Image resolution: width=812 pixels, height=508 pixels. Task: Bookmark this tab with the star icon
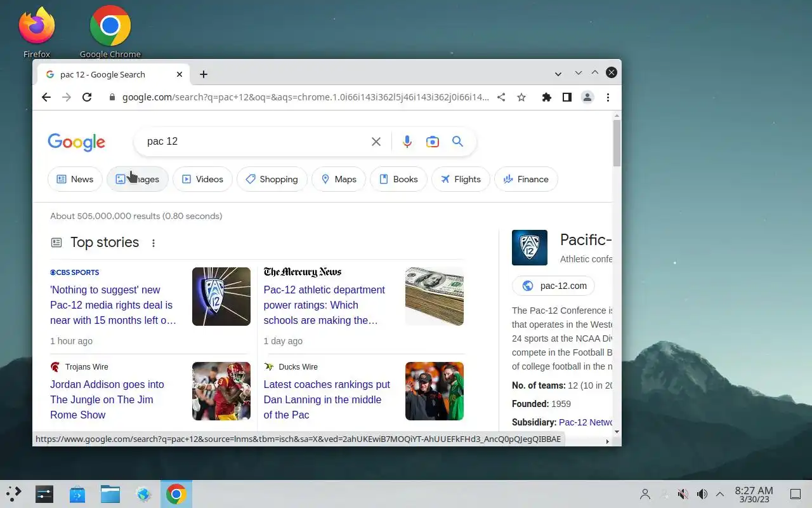tap(521, 97)
